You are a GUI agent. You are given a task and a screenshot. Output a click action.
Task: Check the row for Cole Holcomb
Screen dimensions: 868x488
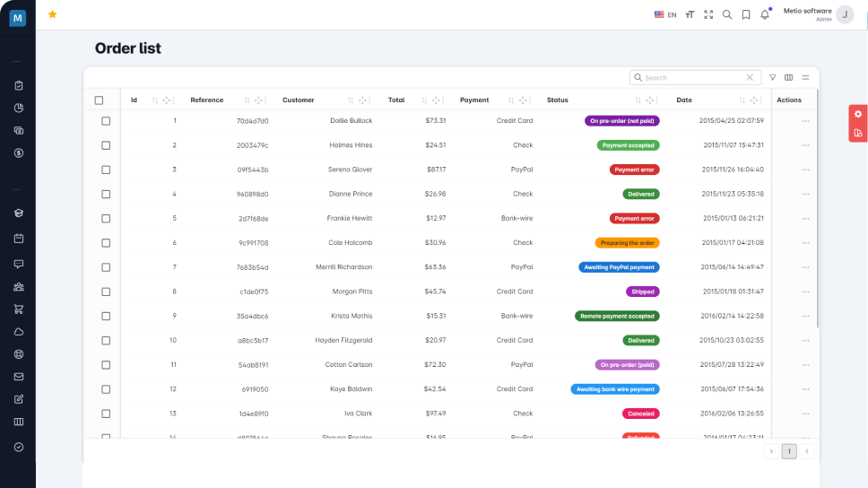coord(106,242)
